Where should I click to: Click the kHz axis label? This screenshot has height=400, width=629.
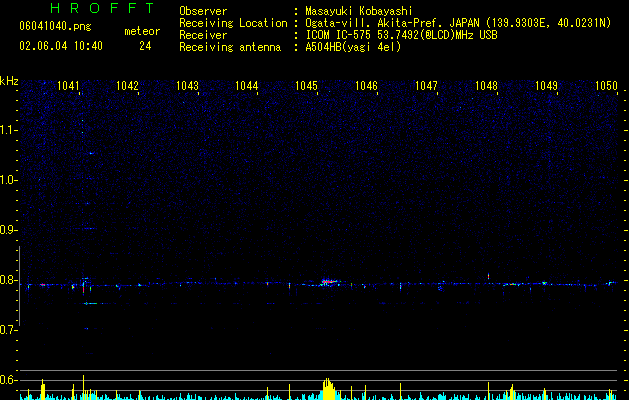[9, 81]
